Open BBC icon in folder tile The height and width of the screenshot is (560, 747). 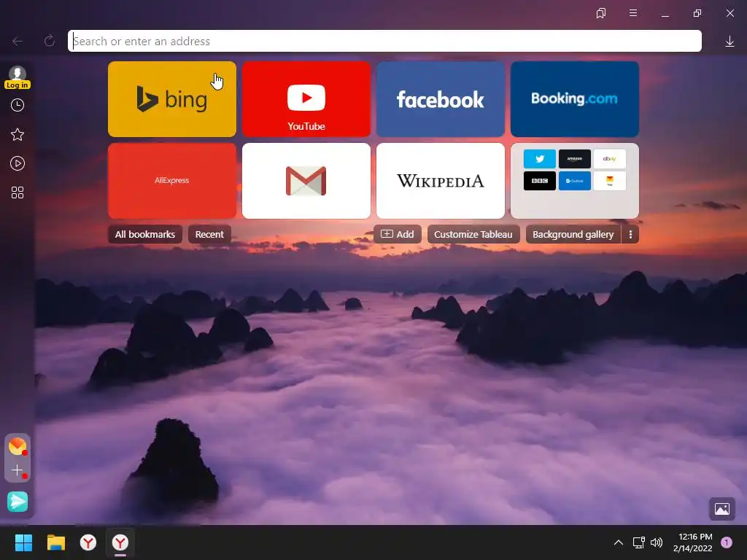pos(539,181)
